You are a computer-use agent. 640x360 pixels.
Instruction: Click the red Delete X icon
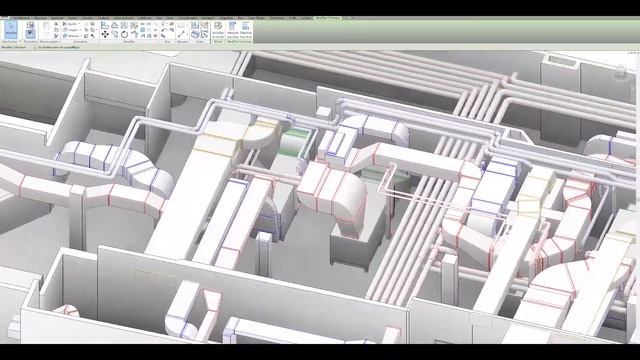pyautogui.click(x=155, y=36)
